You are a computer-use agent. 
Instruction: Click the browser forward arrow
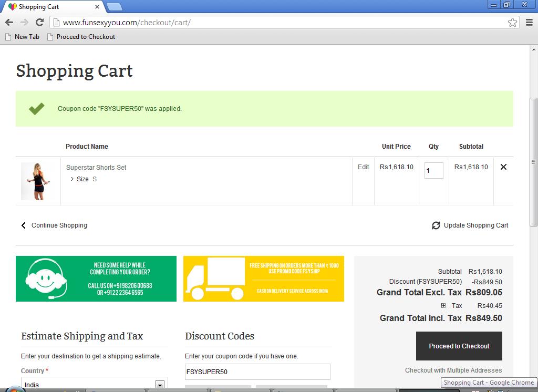point(24,22)
